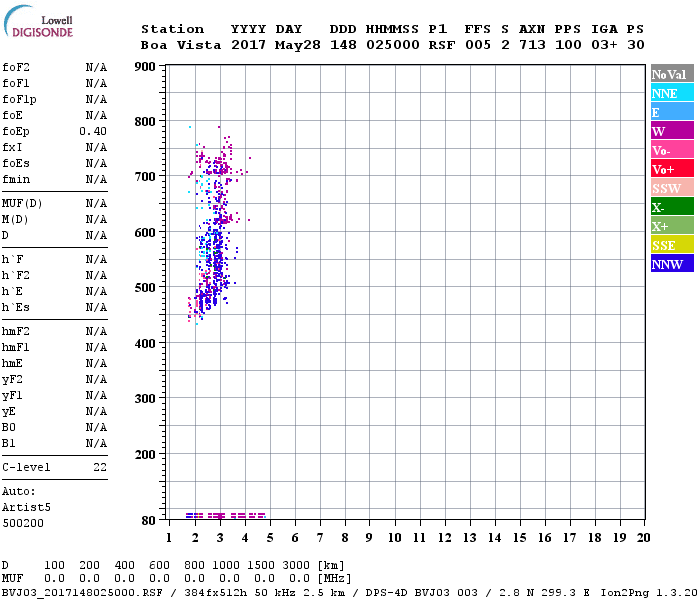
Task: Select the Vo- pink legend swatch
Action: [672, 150]
